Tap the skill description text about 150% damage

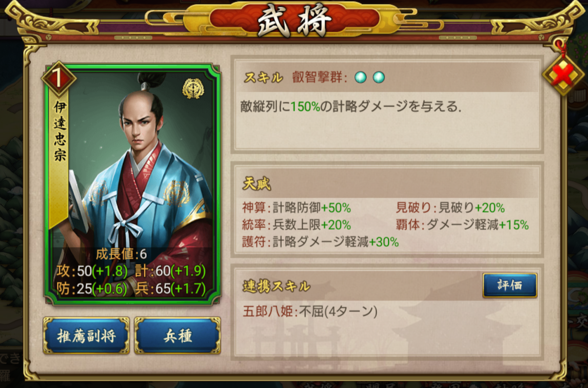pos(351,107)
